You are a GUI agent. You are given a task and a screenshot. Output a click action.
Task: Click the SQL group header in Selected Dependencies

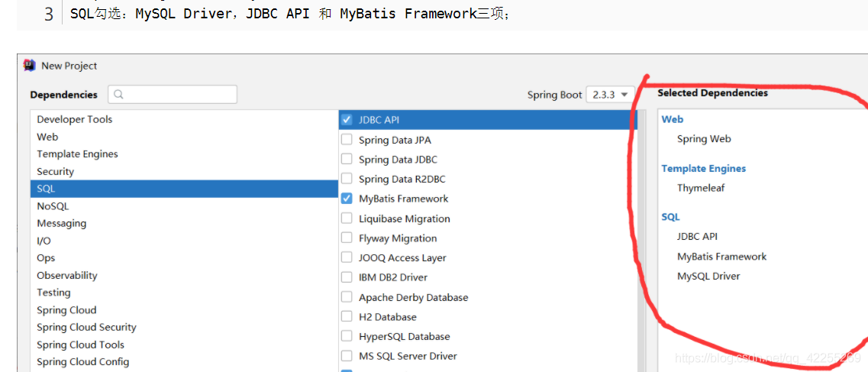point(670,217)
